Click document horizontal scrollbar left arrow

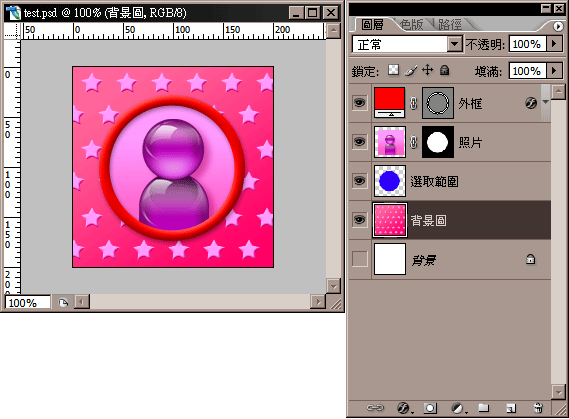82,301
